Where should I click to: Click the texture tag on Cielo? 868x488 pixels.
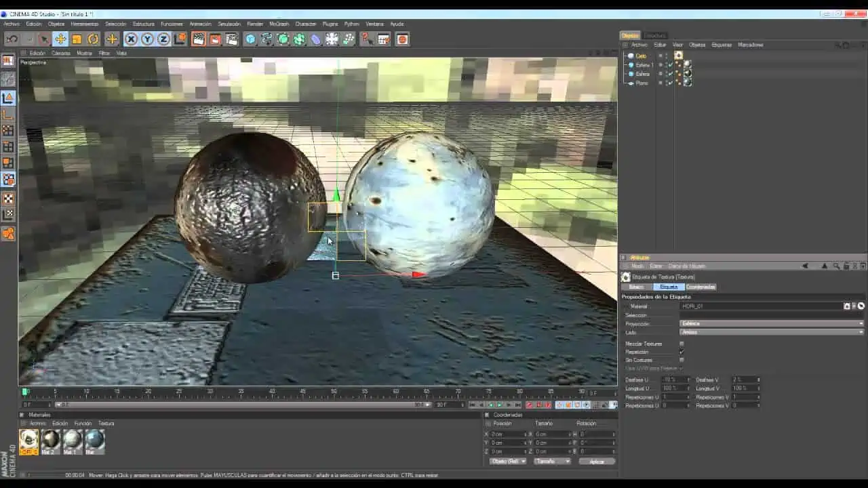679,56
